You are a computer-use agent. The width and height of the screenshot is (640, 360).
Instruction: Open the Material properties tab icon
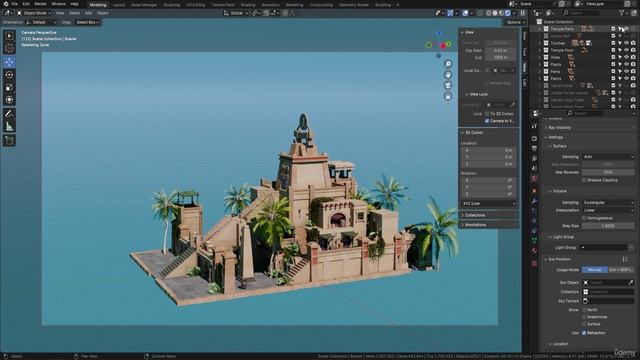pos(534,251)
